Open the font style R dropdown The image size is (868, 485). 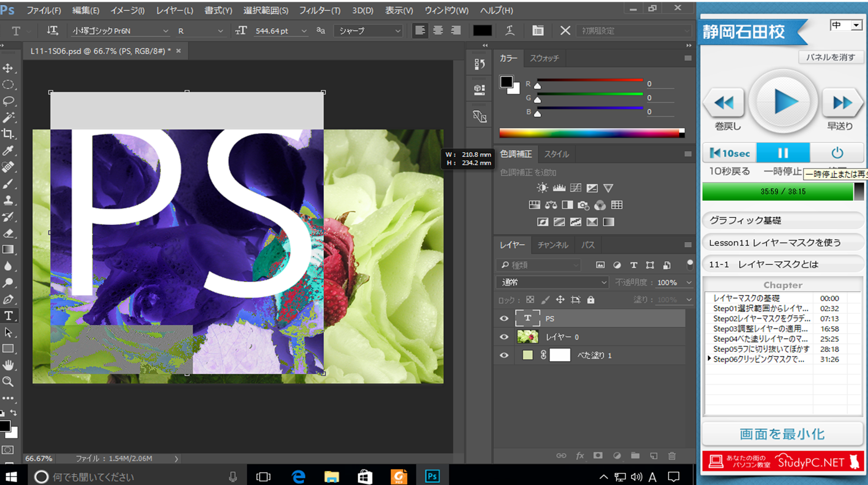200,31
